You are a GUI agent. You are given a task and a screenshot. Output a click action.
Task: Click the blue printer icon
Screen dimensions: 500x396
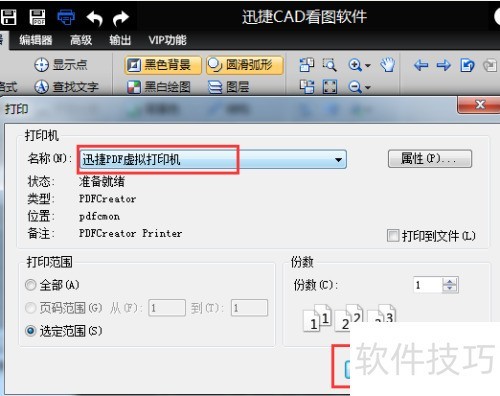coord(66,17)
